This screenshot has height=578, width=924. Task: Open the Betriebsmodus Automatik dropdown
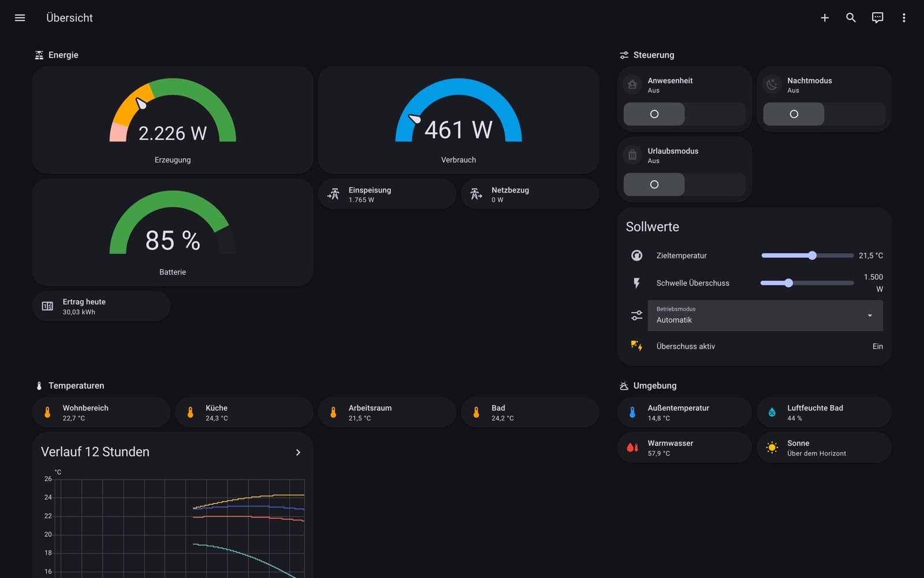tap(765, 315)
